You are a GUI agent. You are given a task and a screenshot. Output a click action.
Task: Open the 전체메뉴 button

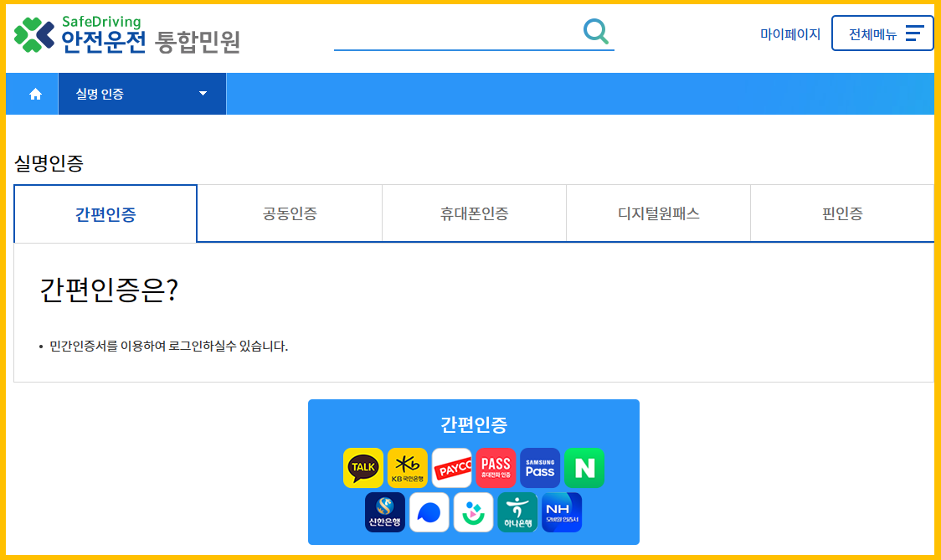coord(882,33)
